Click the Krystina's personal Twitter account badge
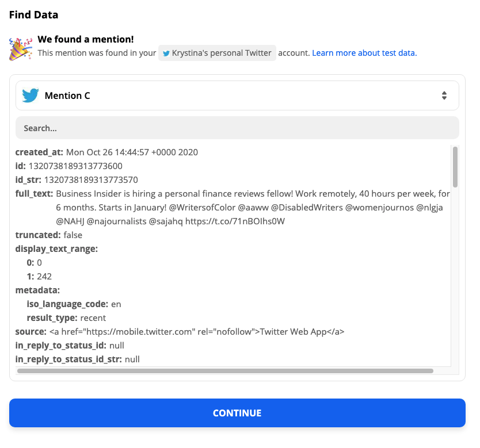 click(217, 53)
